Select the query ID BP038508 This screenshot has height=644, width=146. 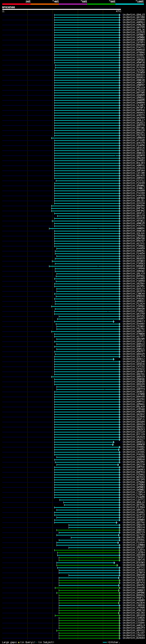[8, 8]
